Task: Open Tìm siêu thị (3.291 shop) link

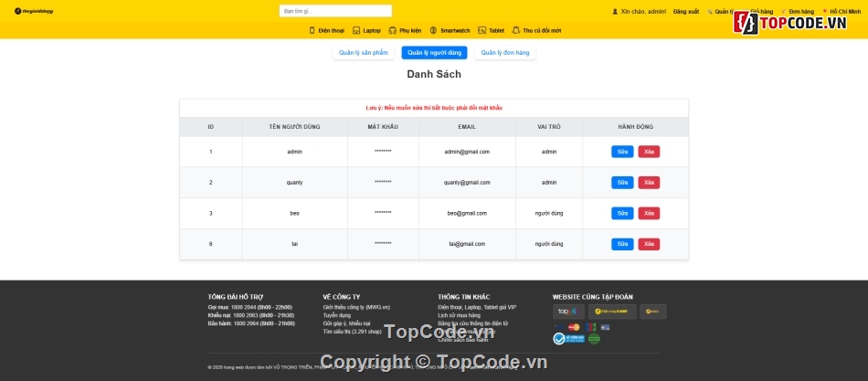Action: (352, 332)
